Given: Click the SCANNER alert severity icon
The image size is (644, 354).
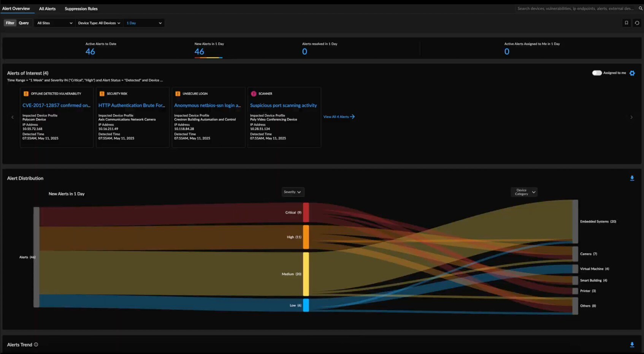Looking at the screenshot, I should (x=254, y=93).
